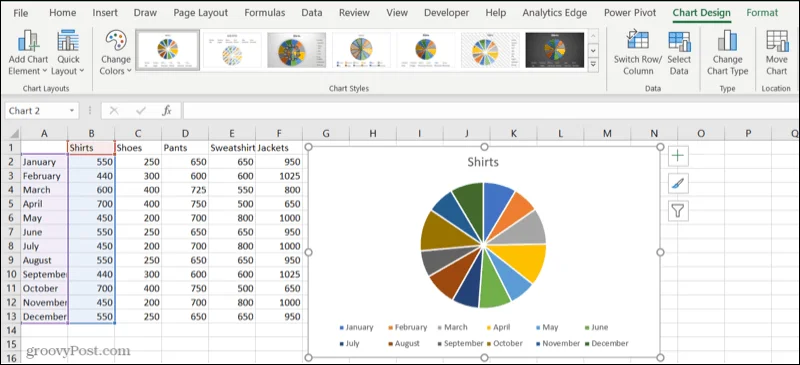The height and width of the screenshot is (365, 800).
Task: Select column B header
Action: point(91,134)
